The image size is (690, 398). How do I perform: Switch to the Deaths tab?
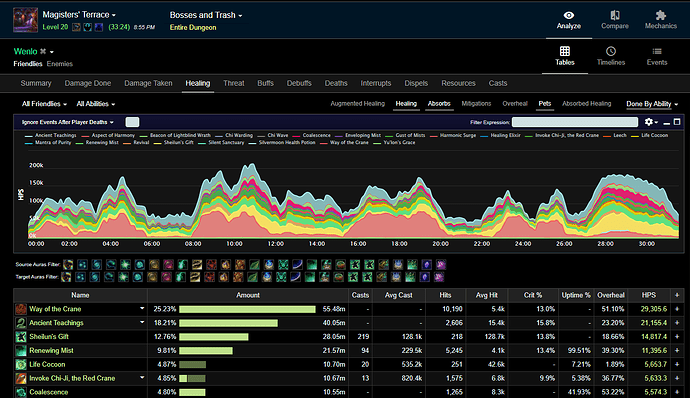pos(336,83)
